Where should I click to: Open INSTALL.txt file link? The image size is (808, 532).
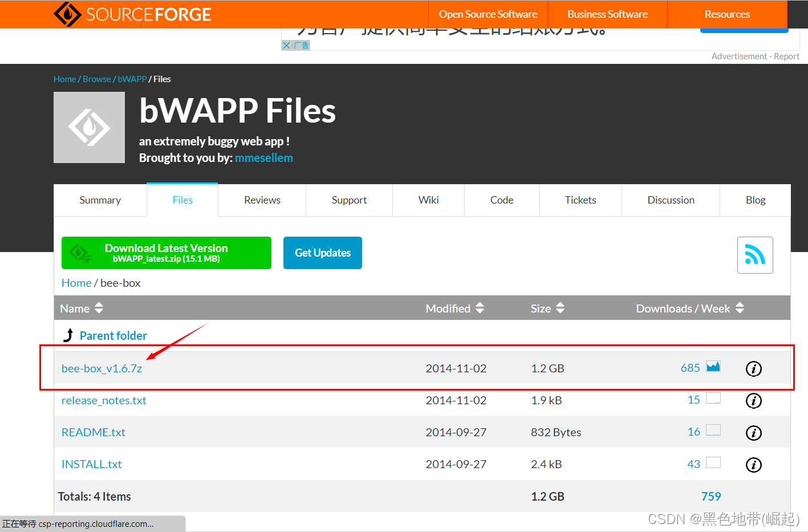pos(92,464)
